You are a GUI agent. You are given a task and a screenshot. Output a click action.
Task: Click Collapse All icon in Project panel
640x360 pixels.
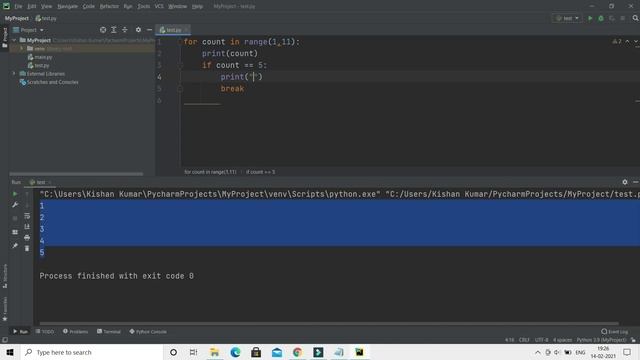click(x=125, y=30)
